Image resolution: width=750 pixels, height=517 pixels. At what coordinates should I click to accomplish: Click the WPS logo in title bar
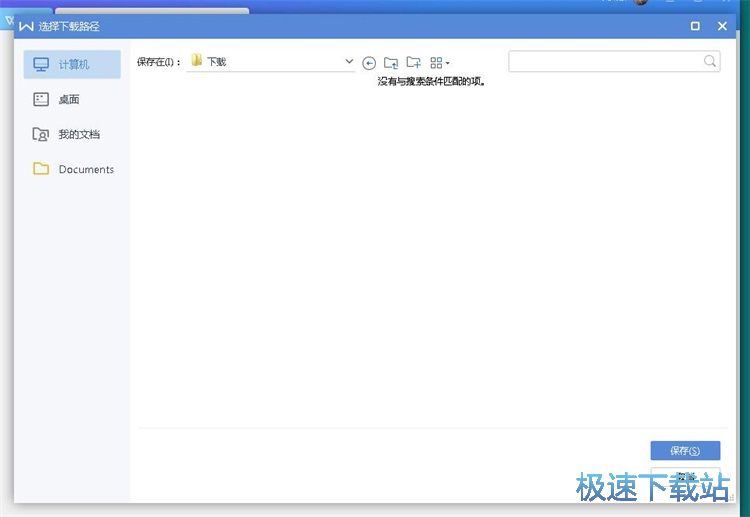pyautogui.click(x=26, y=26)
